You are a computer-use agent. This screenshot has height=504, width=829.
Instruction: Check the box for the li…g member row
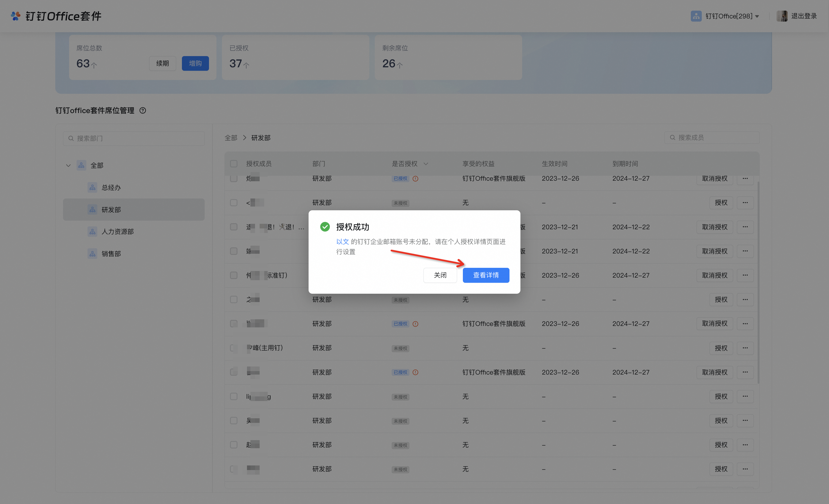(233, 396)
